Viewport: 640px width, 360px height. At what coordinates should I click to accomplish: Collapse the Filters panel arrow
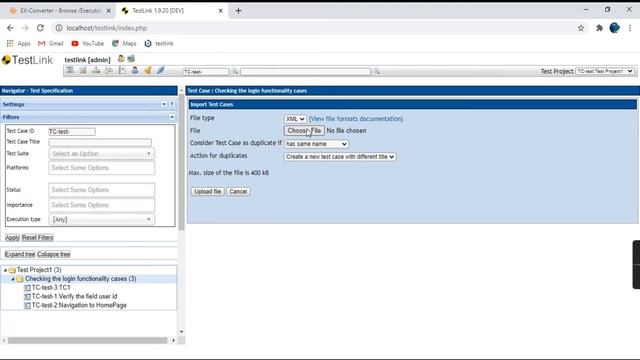172,117
